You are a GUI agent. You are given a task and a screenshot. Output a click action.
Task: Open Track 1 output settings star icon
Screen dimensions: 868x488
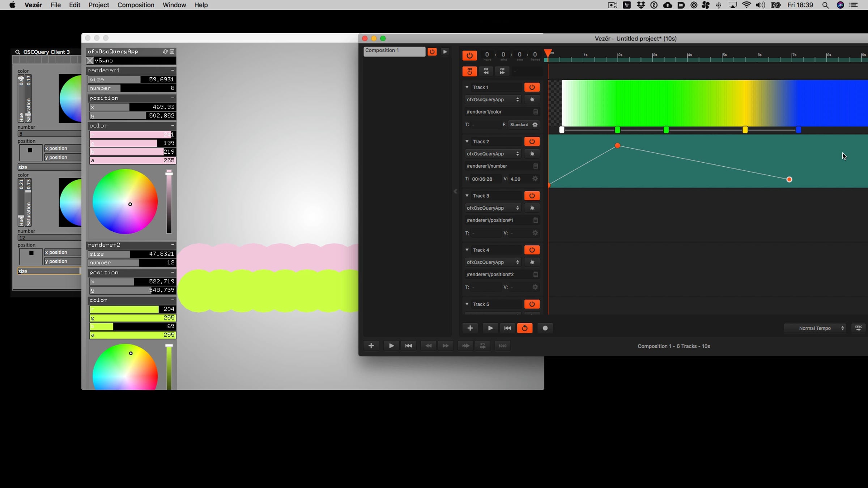532,99
